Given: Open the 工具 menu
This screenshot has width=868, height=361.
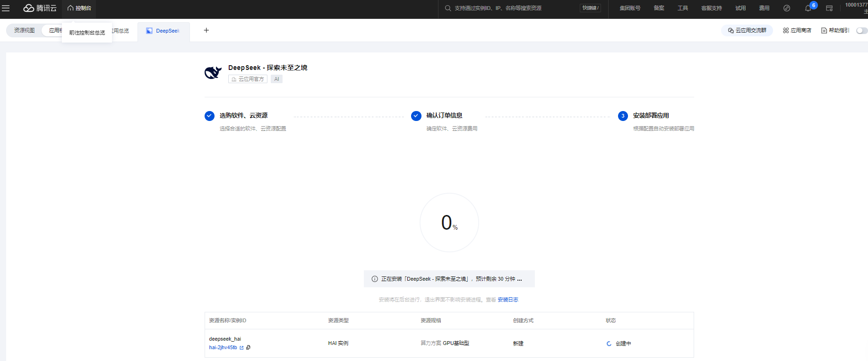Looking at the screenshot, I should (682, 8).
